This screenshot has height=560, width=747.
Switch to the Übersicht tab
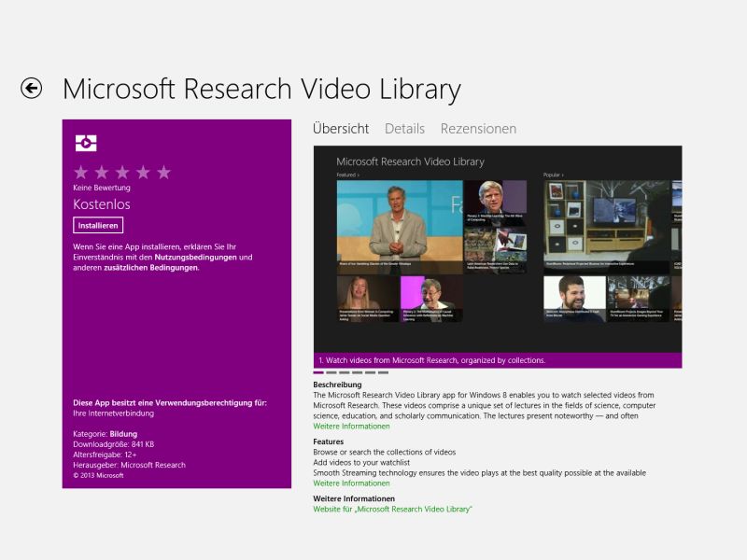(341, 129)
